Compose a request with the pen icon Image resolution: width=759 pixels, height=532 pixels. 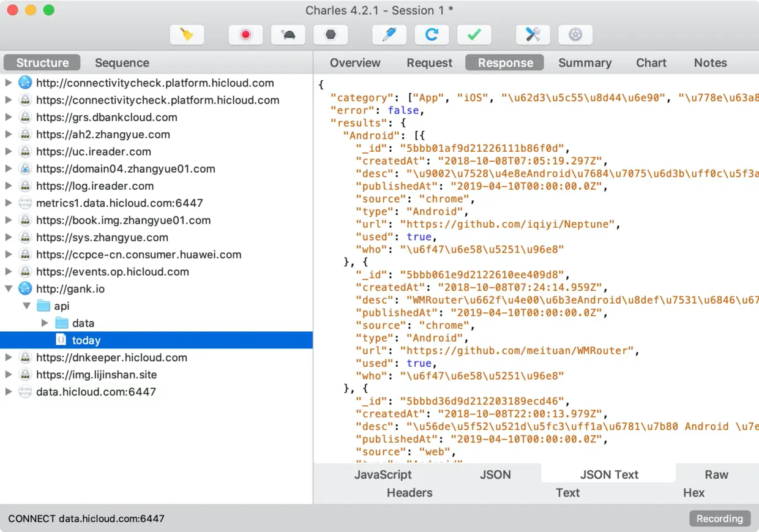click(x=389, y=35)
